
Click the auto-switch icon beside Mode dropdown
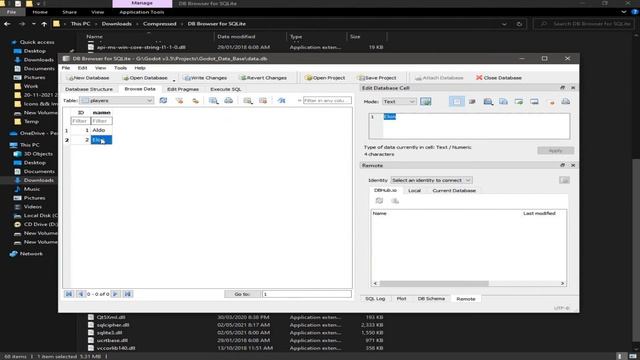pos(426,101)
